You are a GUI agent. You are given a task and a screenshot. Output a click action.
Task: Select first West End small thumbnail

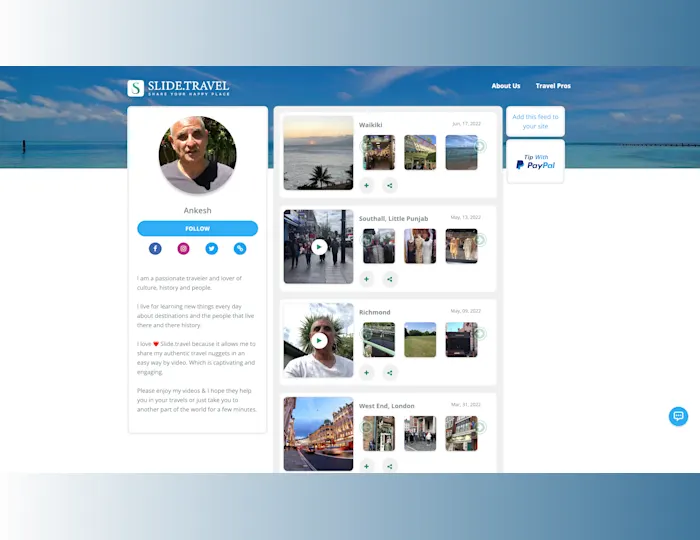379,434
